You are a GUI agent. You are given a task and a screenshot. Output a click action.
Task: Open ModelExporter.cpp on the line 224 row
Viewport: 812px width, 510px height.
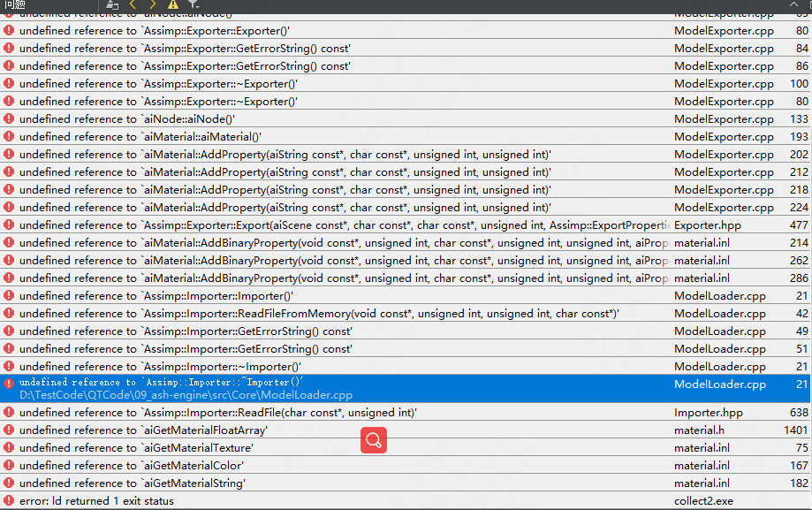(x=724, y=208)
